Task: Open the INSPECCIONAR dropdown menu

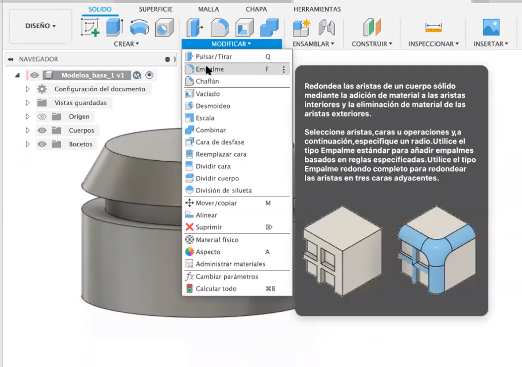Action: coord(434,44)
